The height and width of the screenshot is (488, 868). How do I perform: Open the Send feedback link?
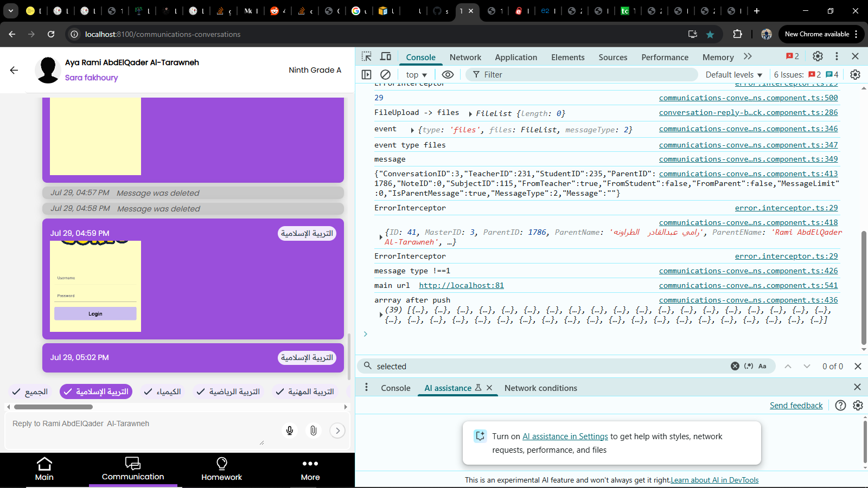click(796, 406)
